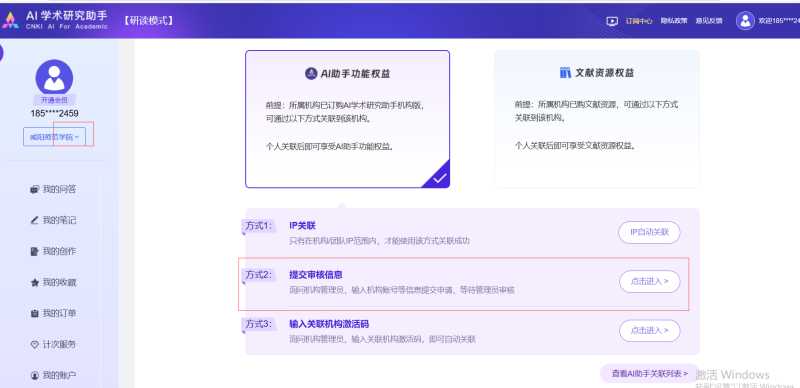Image resolution: width=800 pixels, height=388 pixels.
Task: Expand the 咸阳师范学院 institution dropdown
Action: pos(54,137)
